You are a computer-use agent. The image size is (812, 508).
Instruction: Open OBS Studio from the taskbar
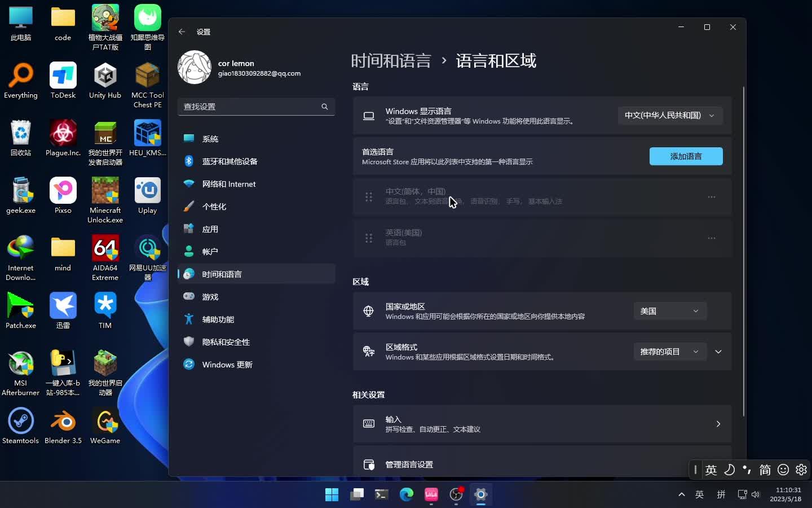click(456, 494)
